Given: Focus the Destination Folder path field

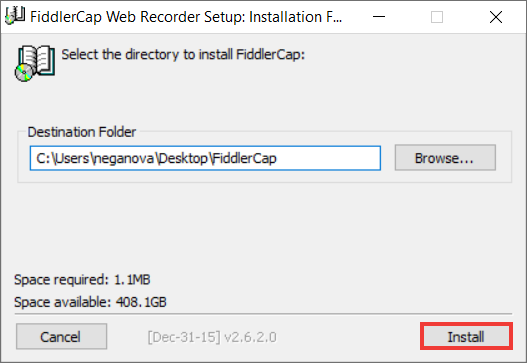Looking at the screenshot, I should coord(205,158).
